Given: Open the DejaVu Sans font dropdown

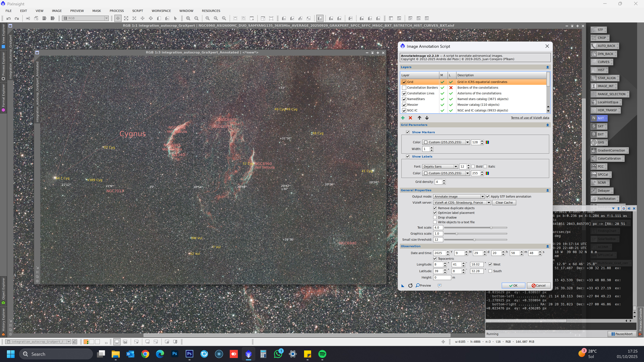Looking at the screenshot, I should click(x=440, y=167).
